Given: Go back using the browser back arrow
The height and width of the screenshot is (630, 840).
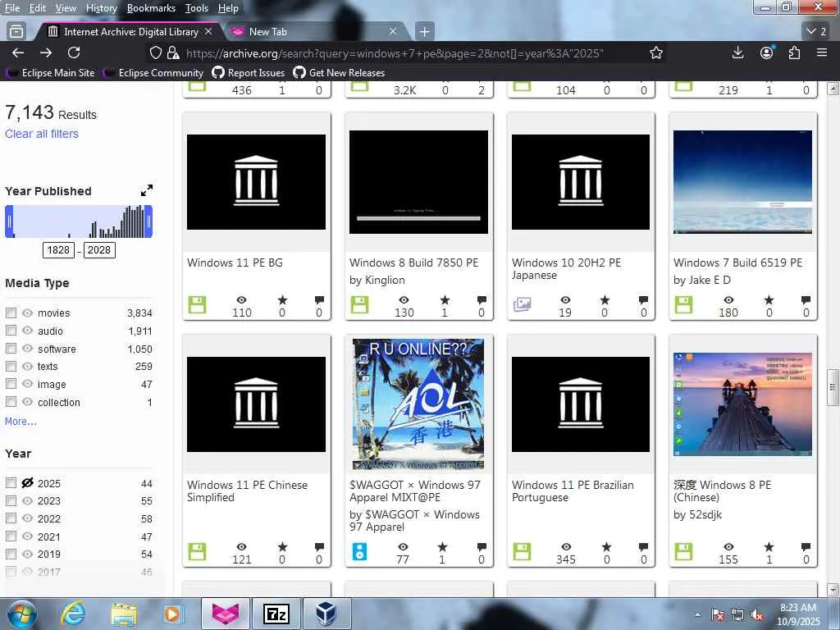Looking at the screenshot, I should tap(18, 52).
